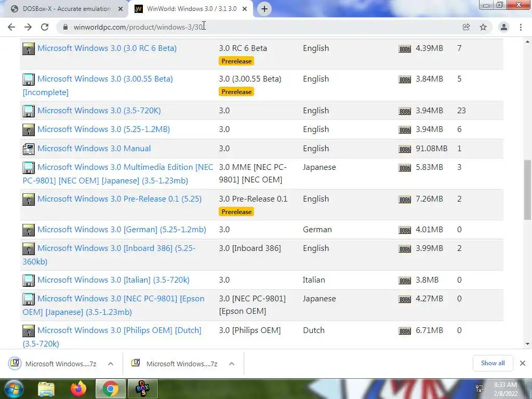532x399 pixels.
Task: Click the disk icon for German release row
Action: 29,230
